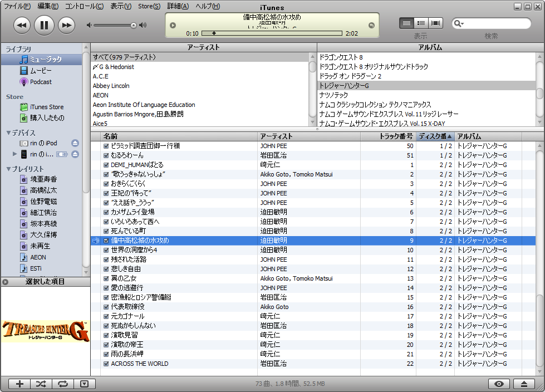The image size is (545, 392).
Task: Sort by ディスク番号 column header
Action: click(x=435, y=136)
